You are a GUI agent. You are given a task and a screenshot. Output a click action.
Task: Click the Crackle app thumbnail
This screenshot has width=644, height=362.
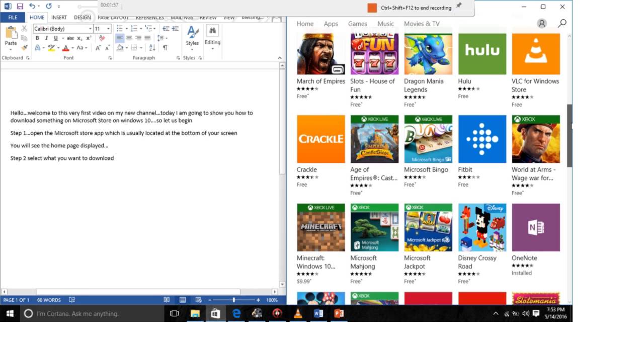click(320, 139)
